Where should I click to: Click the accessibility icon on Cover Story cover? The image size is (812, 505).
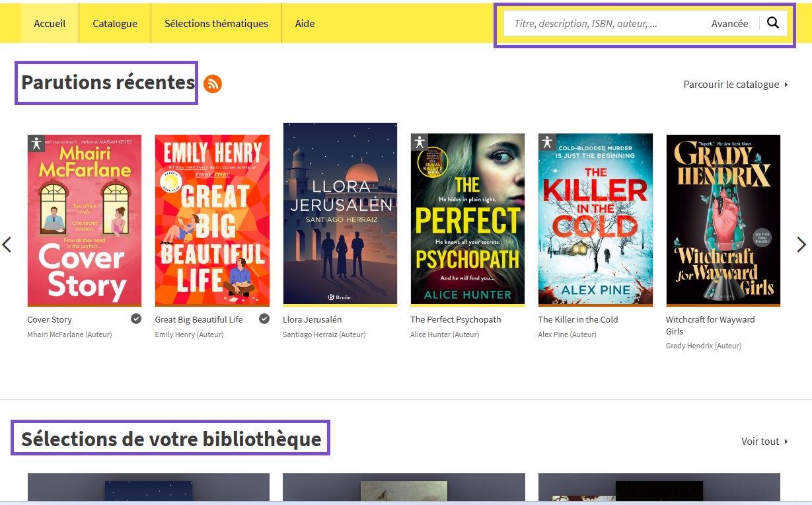pyautogui.click(x=36, y=143)
